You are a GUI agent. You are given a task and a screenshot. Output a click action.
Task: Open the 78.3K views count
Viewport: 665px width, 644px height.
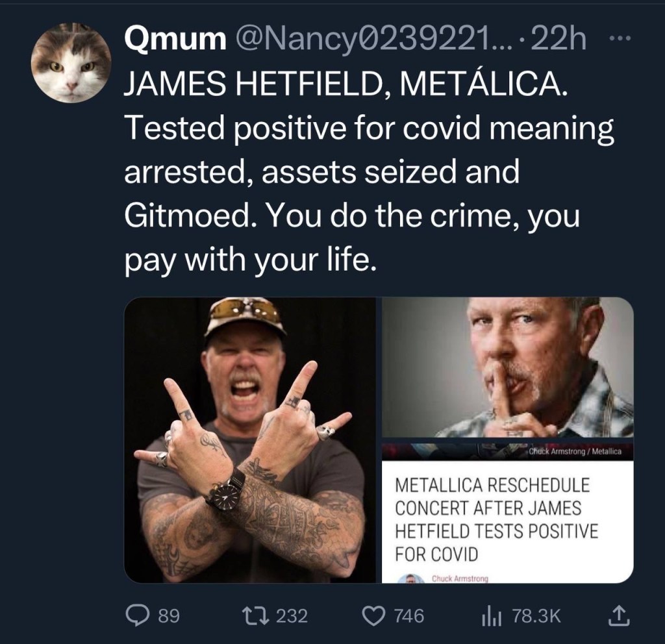point(537,616)
